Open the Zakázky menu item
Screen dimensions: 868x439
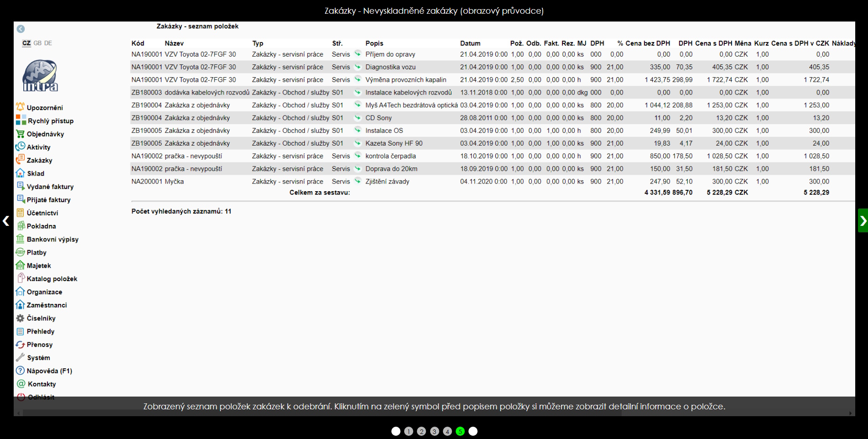[x=39, y=160]
